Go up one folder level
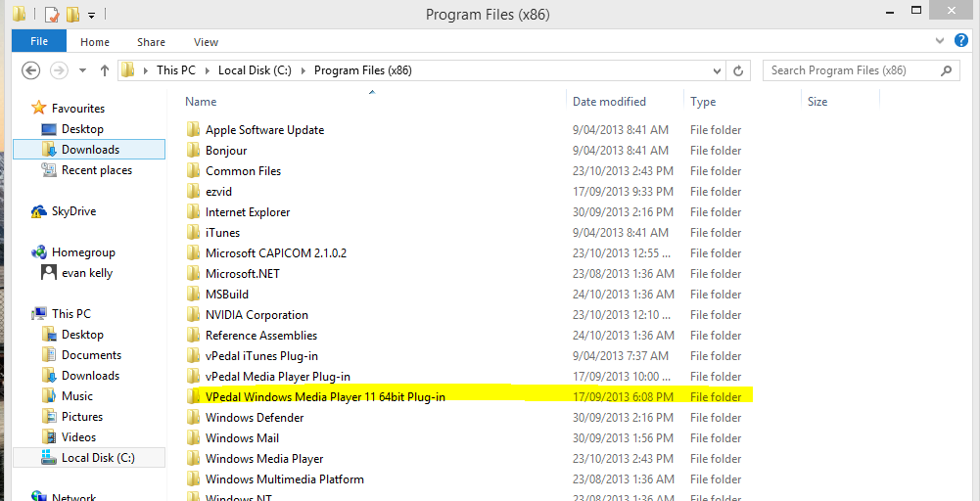The image size is (980, 501). (105, 70)
